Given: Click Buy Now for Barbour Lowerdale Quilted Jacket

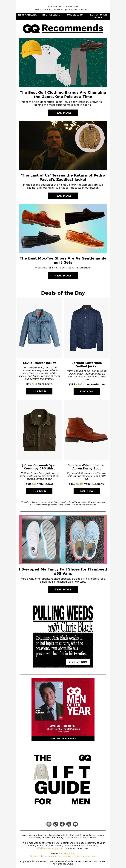Looking at the screenshot, I should pyautogui.click(x=86, y=391).
